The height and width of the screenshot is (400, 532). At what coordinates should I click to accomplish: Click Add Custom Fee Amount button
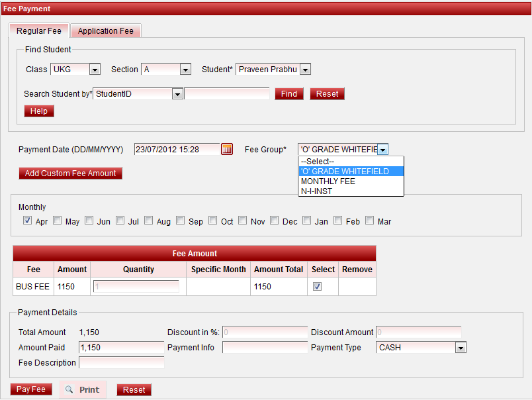71,174
